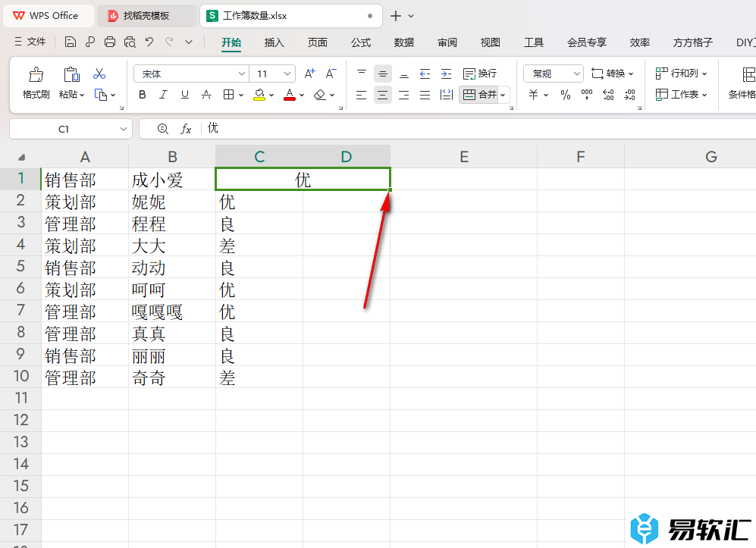756x548 pixels.
Task: Decrease font size with A- icon
Action: tap(331, 74)
